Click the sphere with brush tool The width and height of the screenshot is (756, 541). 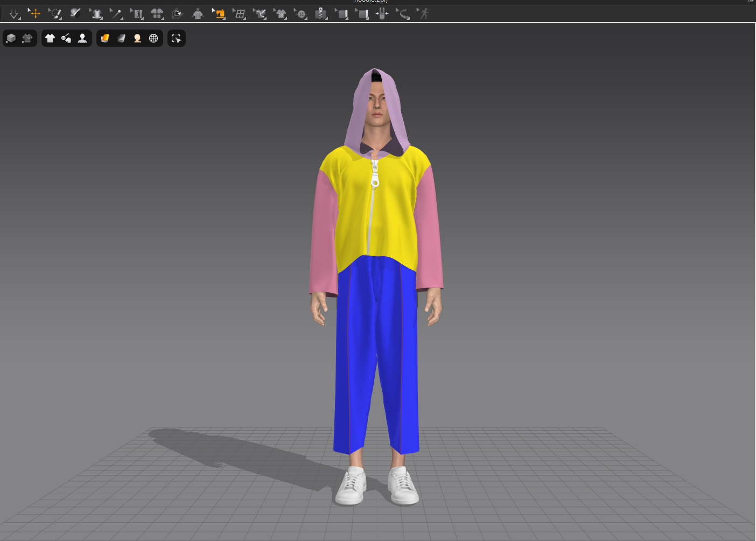75,13
